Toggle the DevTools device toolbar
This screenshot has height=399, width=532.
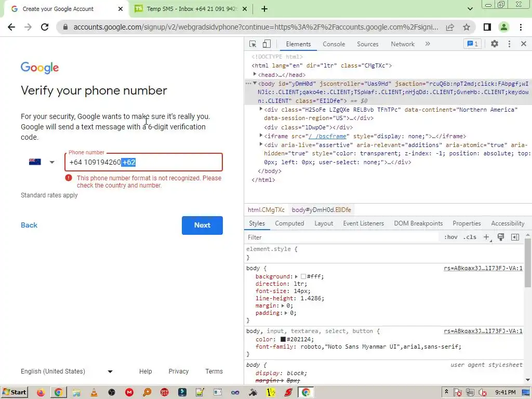(x=267, y=44)
